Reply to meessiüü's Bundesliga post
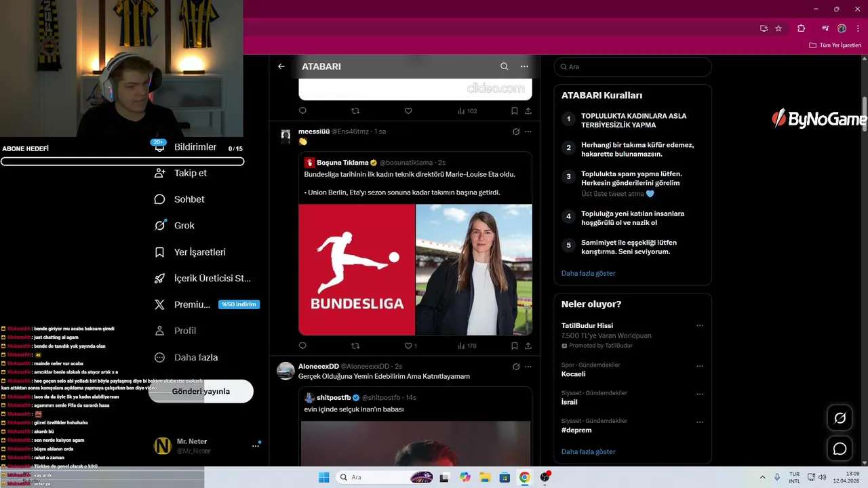The width and height of the screenshot is (868, 488). [302, 346]
